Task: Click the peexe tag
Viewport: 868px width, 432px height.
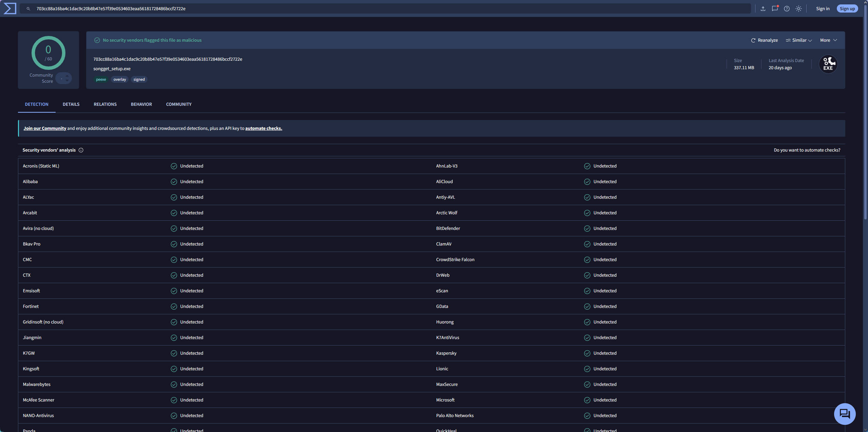Action: [x=101, y=80]
